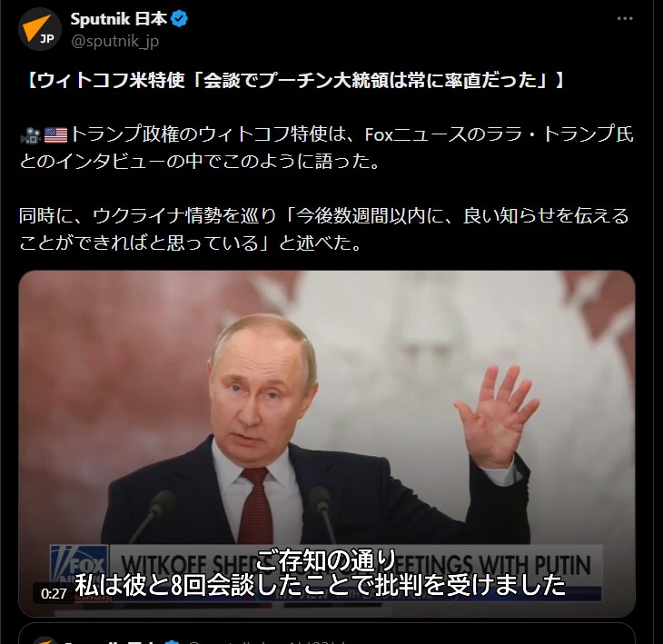Viewport: 663px width, 644px height.
Task: Open the Sputnik 日本 display name link
Action: pyautogui.click(x=118, y=19)
